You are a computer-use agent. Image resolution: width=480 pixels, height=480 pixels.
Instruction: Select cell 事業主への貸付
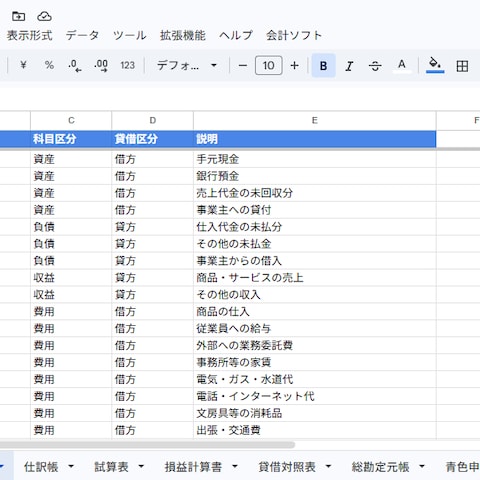315,210
